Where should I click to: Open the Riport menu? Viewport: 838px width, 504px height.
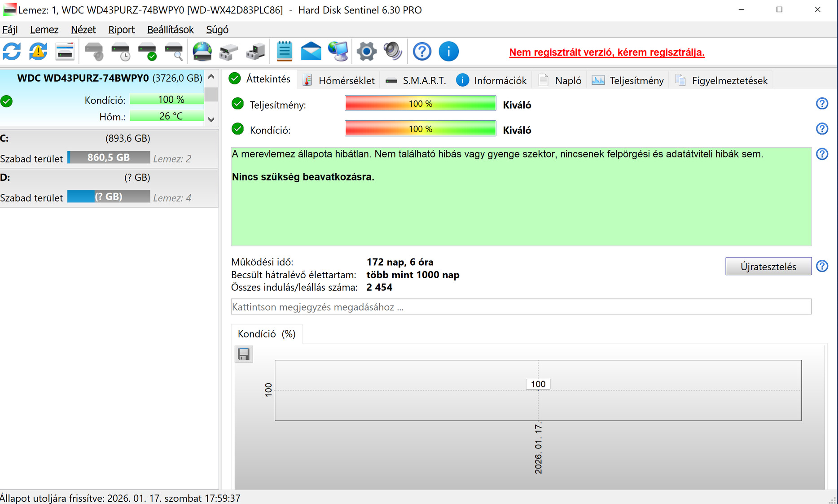tap(122, 30)
